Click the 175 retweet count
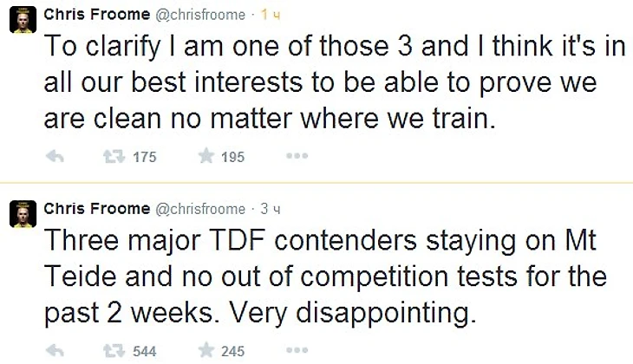The image size is (633, 364). pos(143,158)
